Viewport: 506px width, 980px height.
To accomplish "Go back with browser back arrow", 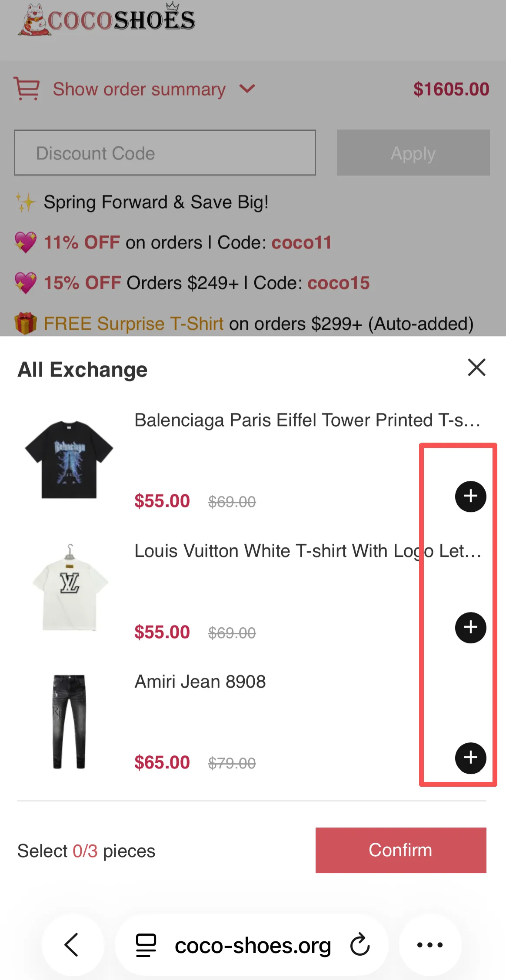I will click(x=72, y=944).
